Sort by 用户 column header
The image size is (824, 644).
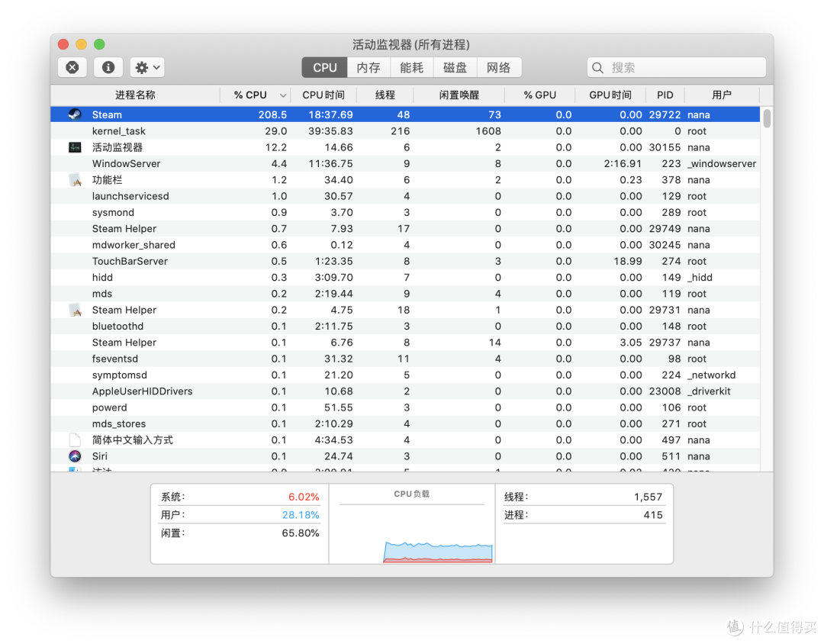(x=722, y=95)
